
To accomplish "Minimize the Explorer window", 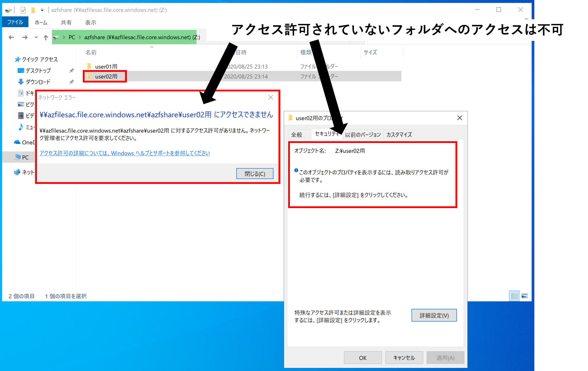I will (x=477, y=10).
